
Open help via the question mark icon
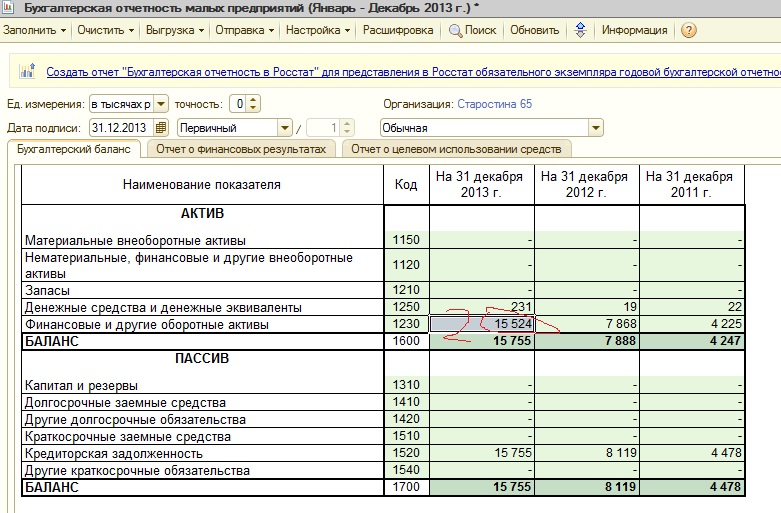coord(688,30)
